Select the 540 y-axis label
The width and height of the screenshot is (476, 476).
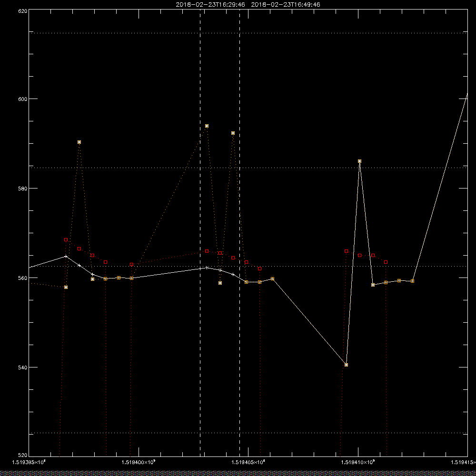(x=22, y=367)
